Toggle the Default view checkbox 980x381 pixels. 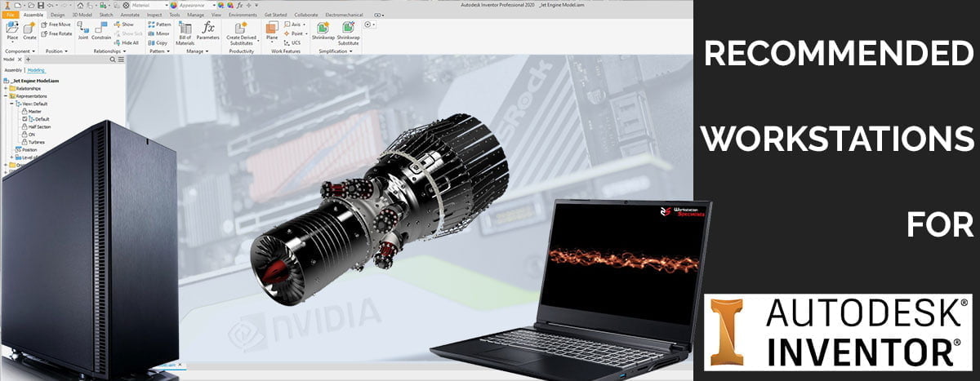[x=24, y=118]
